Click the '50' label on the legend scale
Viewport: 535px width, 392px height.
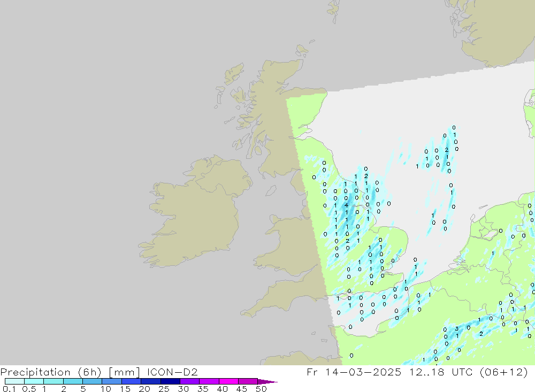(x=261, y=389)
